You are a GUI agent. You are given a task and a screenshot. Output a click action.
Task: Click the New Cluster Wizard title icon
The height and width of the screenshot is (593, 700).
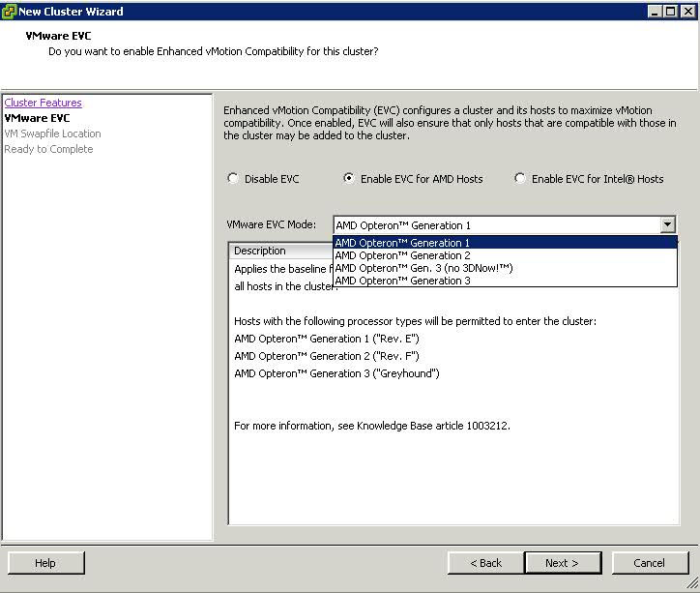click(x=9, y=12)
